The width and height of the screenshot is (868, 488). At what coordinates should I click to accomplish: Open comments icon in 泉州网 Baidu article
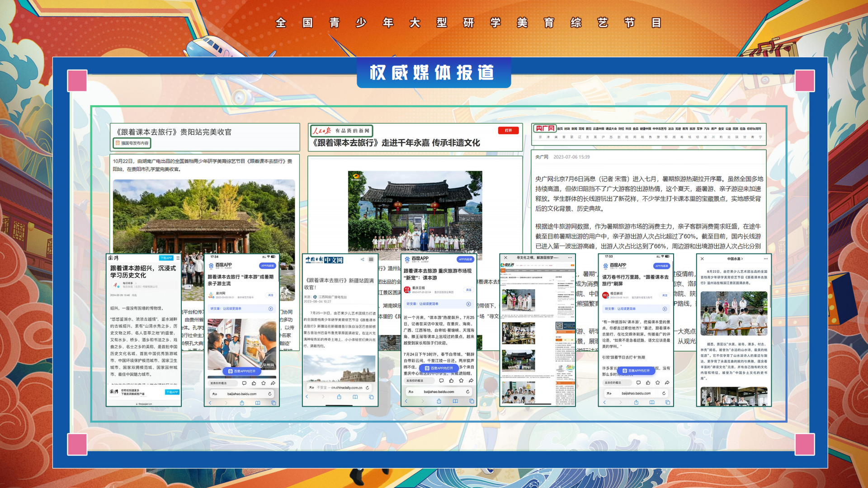click(244, 383)
